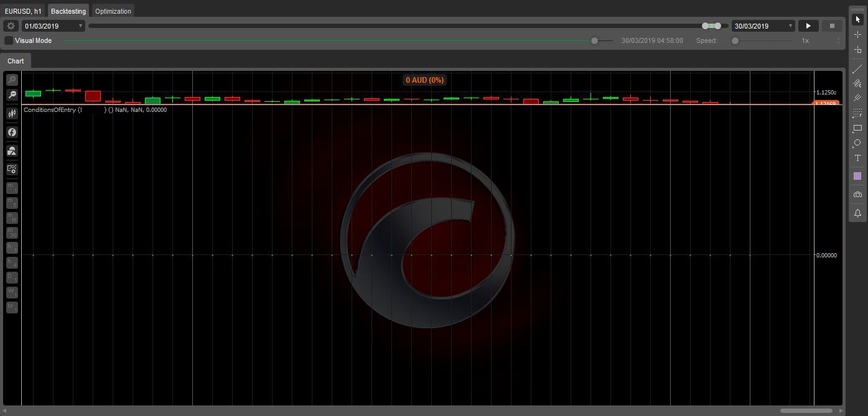Select the m30 timeframe button

(x=12, y=233)
